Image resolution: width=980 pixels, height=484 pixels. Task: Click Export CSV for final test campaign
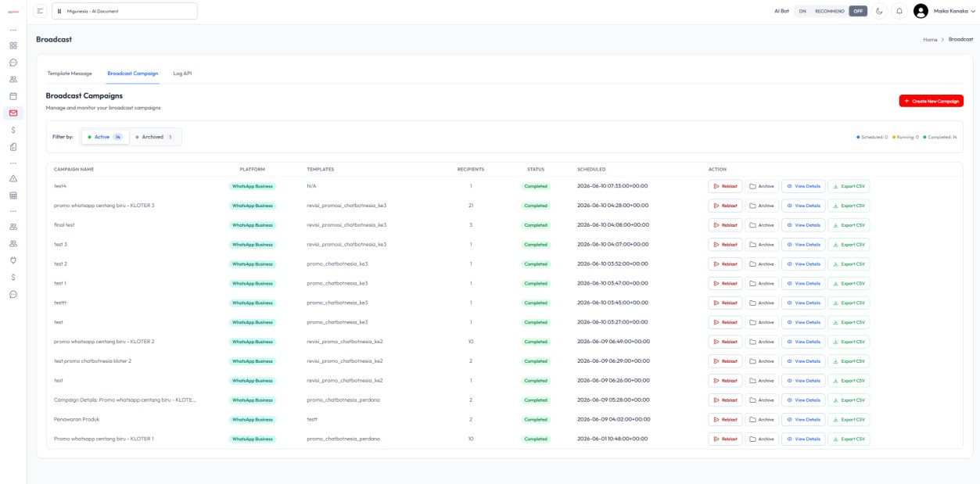[849, 225]
